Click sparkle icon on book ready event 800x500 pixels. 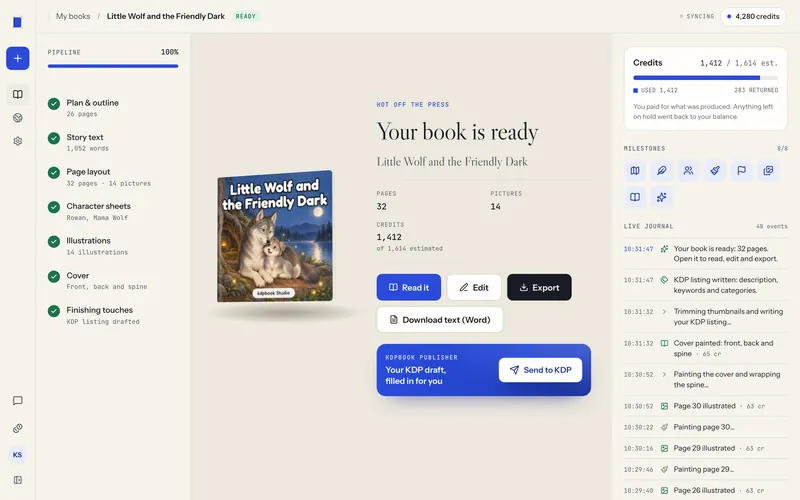[x=664, y=249]
